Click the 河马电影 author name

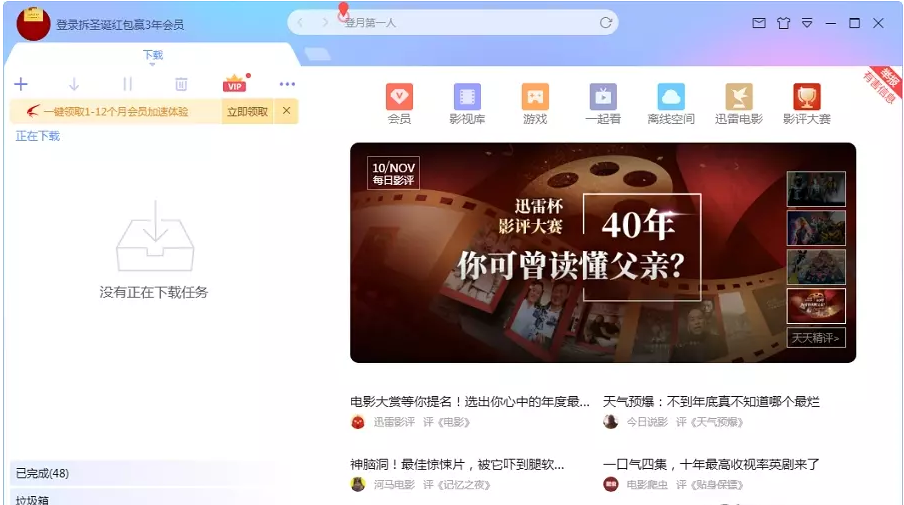pyautogui.click(x=394, y=485)
